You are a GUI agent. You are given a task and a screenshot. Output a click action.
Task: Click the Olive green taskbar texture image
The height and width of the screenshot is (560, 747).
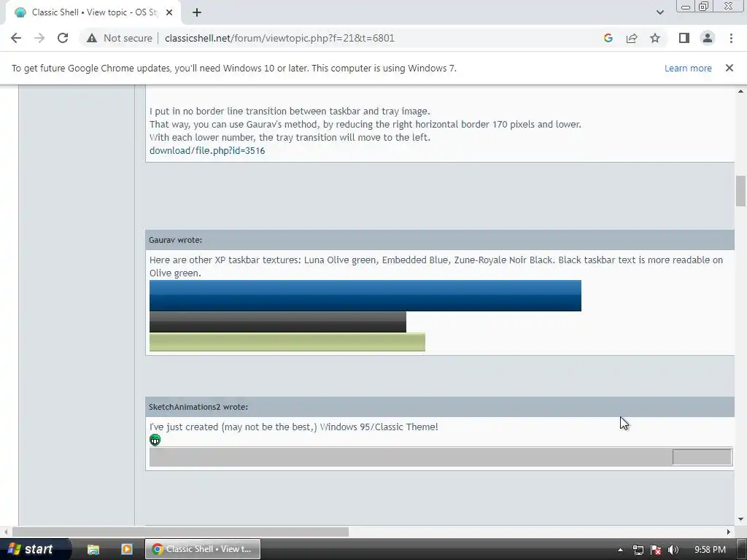click(x=287, y=343)
